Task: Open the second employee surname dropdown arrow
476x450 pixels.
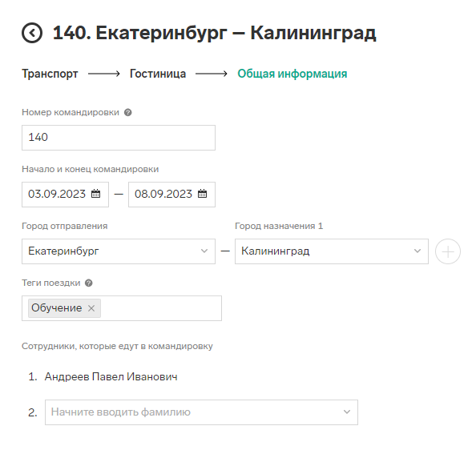Action: coord(347,412)
